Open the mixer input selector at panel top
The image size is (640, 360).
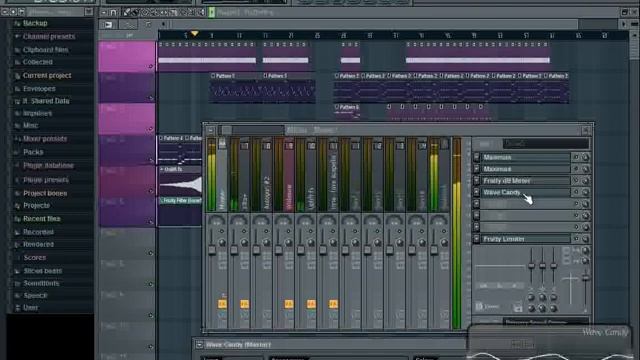(546, 144)
